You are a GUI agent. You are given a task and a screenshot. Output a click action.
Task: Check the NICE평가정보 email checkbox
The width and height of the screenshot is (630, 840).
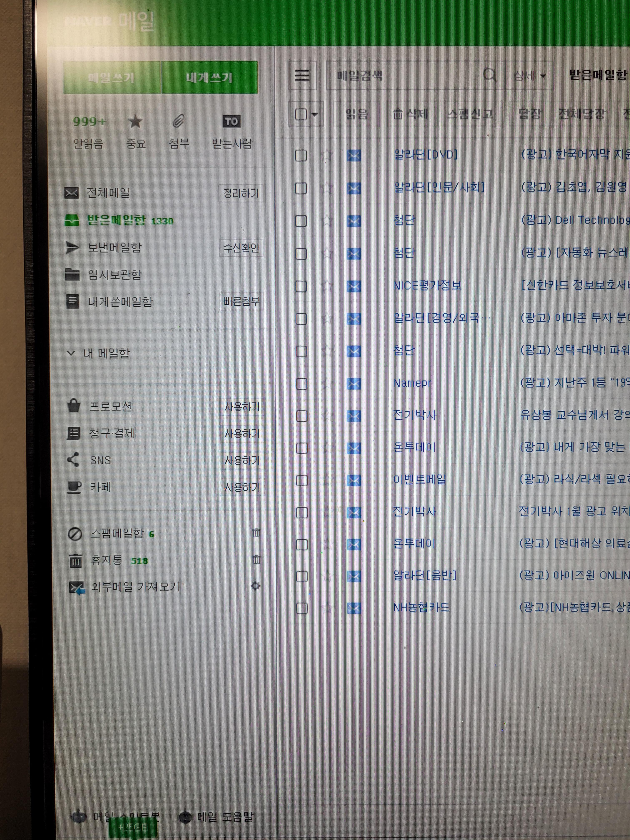click(x=301, y=286)
